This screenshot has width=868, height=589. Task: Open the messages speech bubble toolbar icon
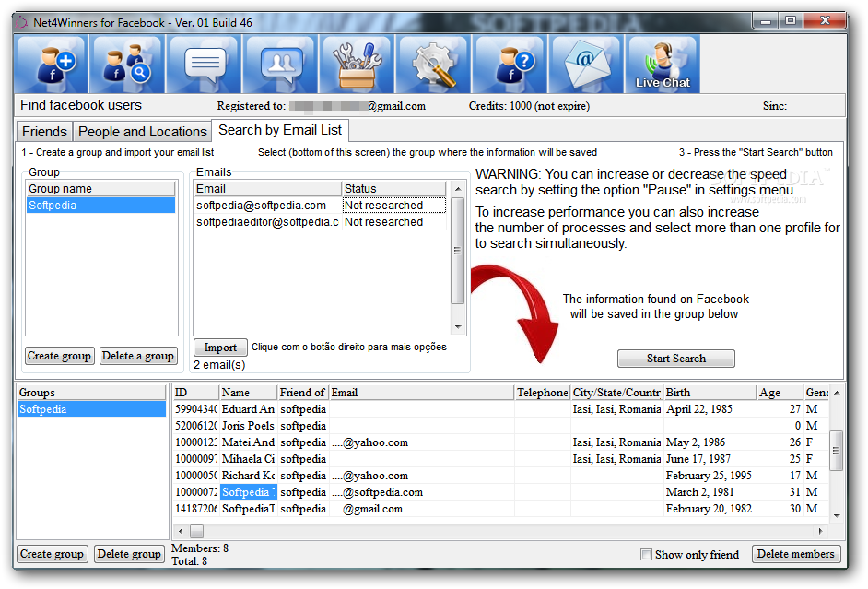(205, 65)
